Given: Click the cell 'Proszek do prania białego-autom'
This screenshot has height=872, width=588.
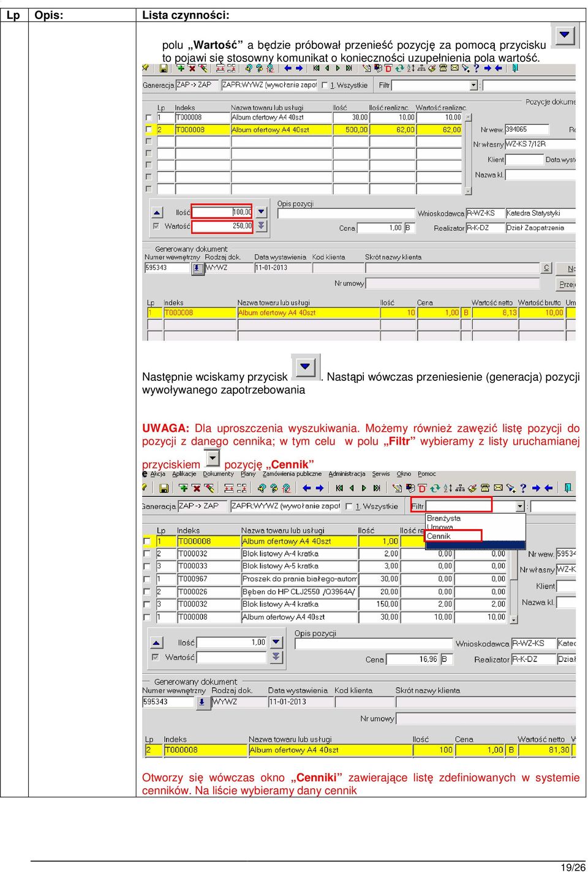Looking at the screenshot, I should [299, 579].
